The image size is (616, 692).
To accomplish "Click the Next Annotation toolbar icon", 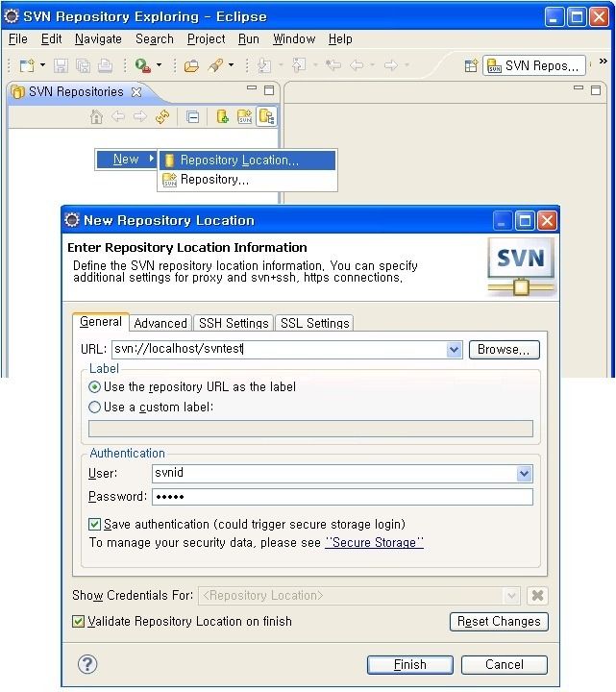I will pyautogui.click(x=264, y=65).
